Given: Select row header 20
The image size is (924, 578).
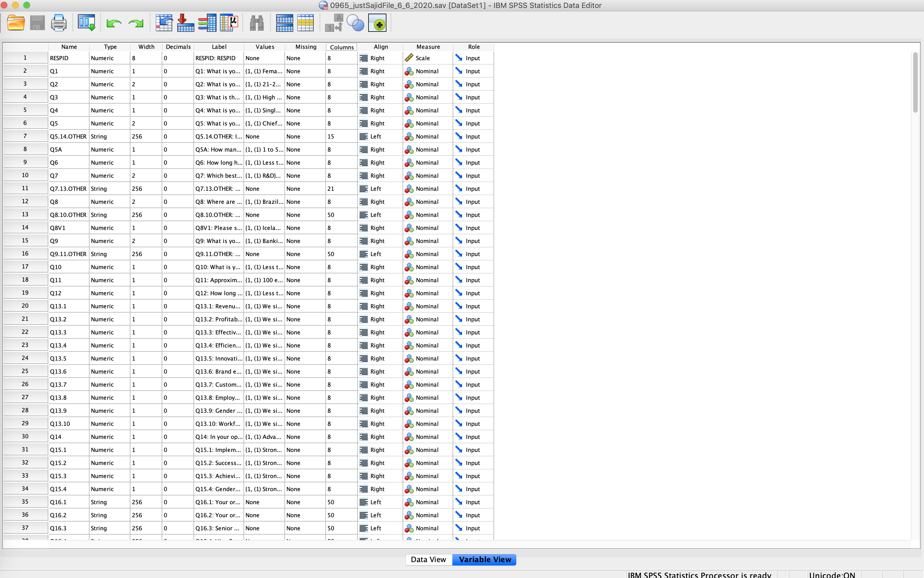Looking at the screenshot, I should click(x=25, y=306).
